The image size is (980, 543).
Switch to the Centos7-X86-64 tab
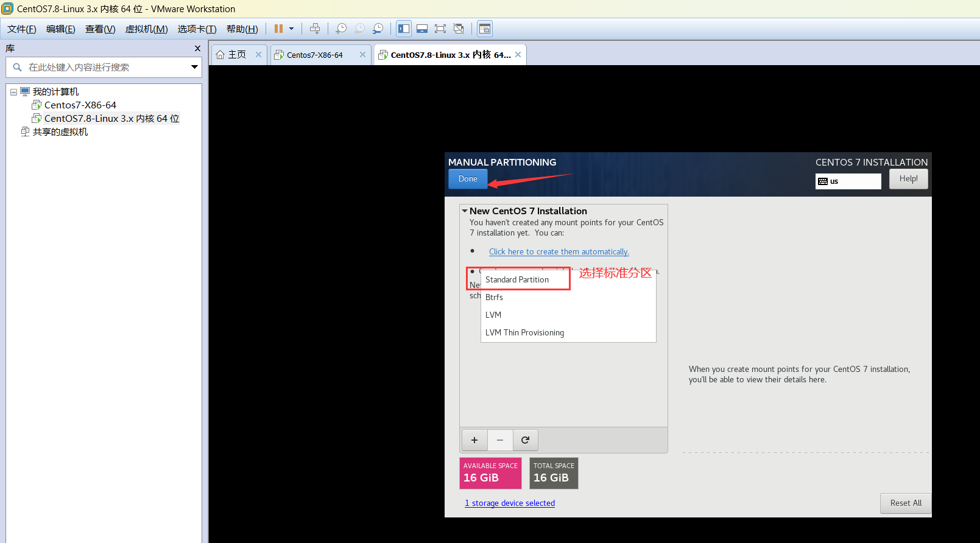(315, 55)
